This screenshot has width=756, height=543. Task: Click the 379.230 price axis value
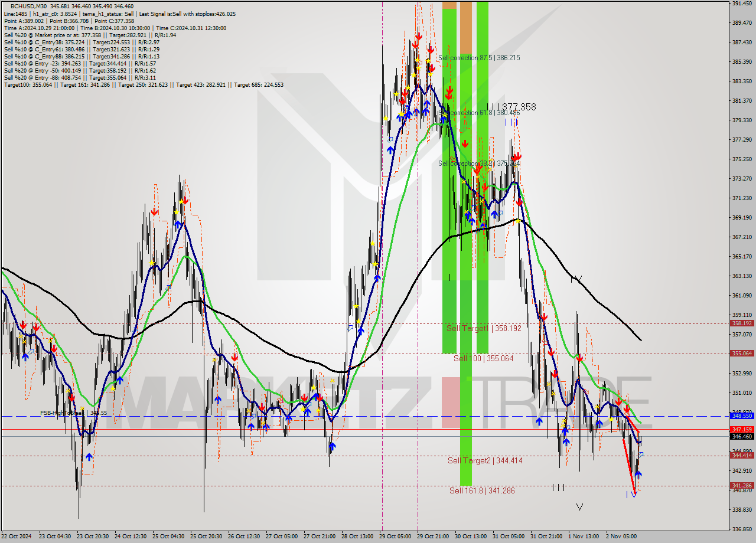741,120
